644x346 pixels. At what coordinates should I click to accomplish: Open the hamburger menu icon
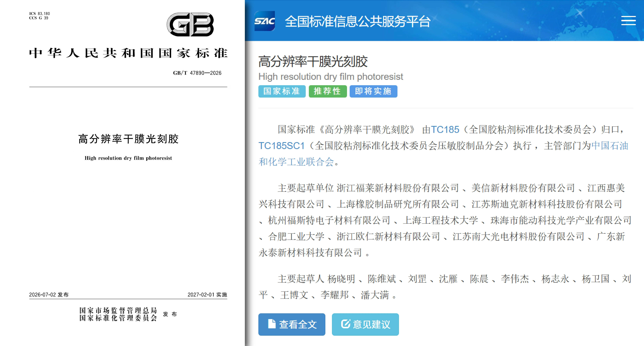628,21
